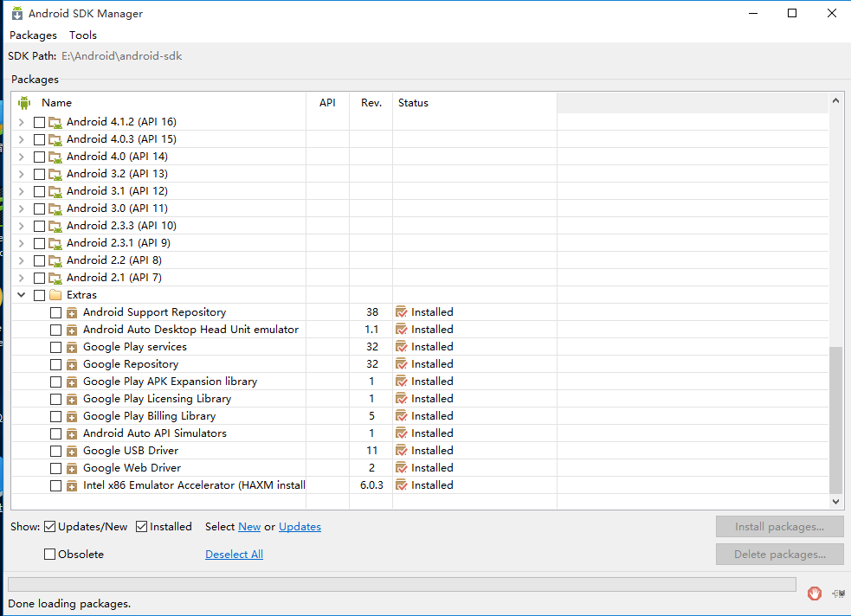This screenshot has width=851, height=616.
Task: Click the Google Web Driver package icon
Action: click(72, 469)
